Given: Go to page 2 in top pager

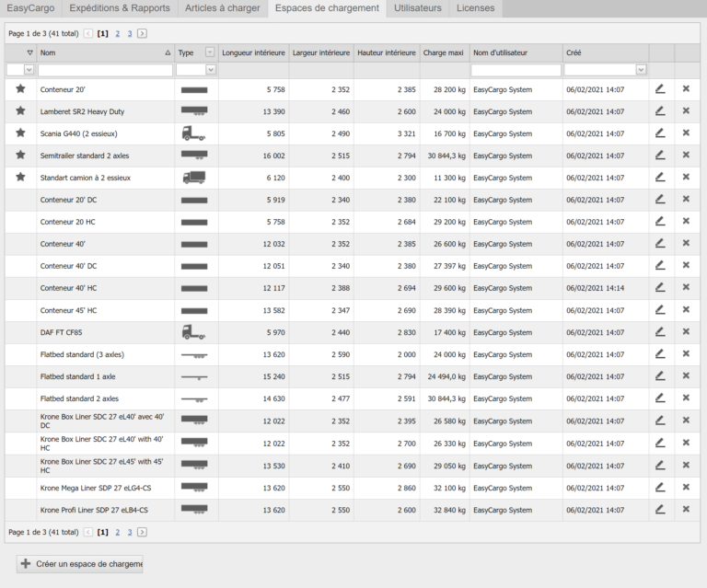Looking at the screenshot, I should coord(116,33).
